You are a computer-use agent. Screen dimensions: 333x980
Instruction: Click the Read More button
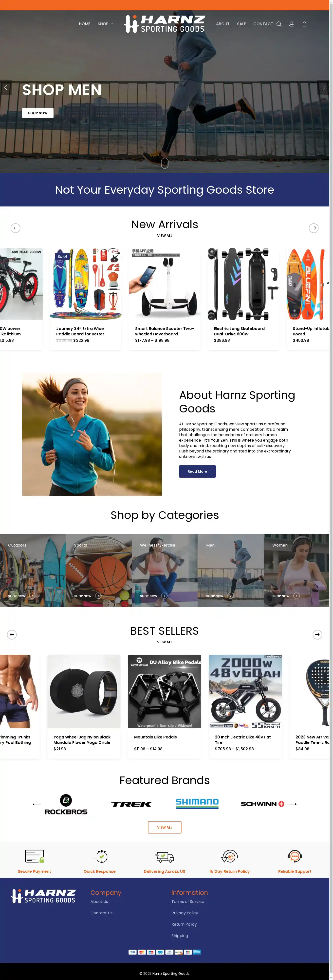(x=197, y=471)
